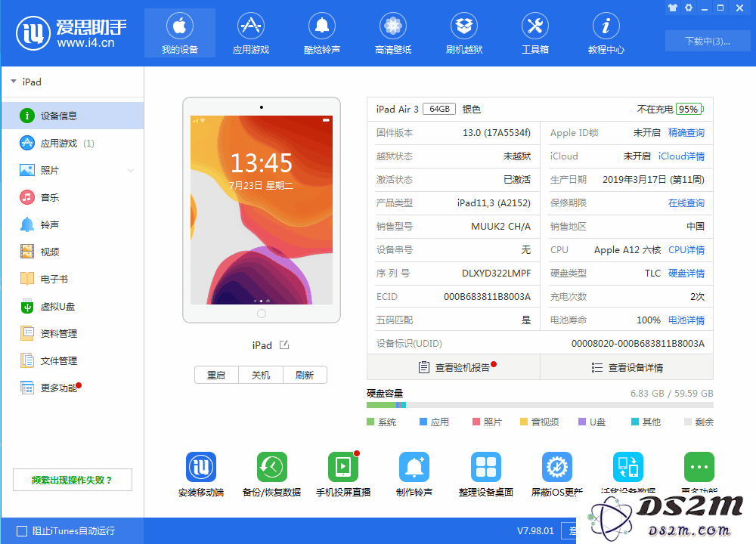Open 制作铃声 shortcut icon
This screenshot has width=756, height=544.
pyautogui.click(x=414, y=466)
